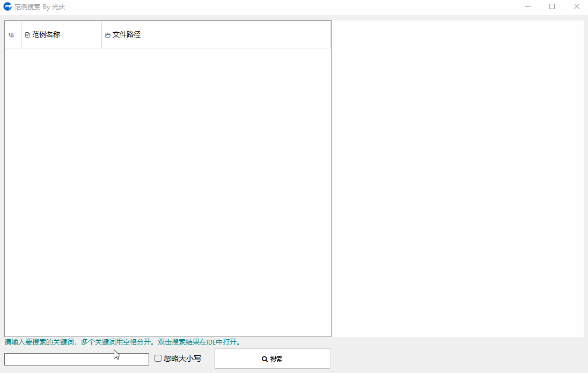
Task: Maximize the 范例搜索 window
Action: 552,7
